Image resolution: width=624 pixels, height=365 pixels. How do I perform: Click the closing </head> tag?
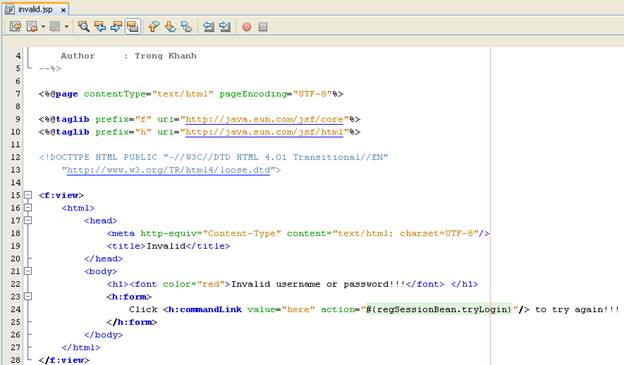[x=103, y=259]
